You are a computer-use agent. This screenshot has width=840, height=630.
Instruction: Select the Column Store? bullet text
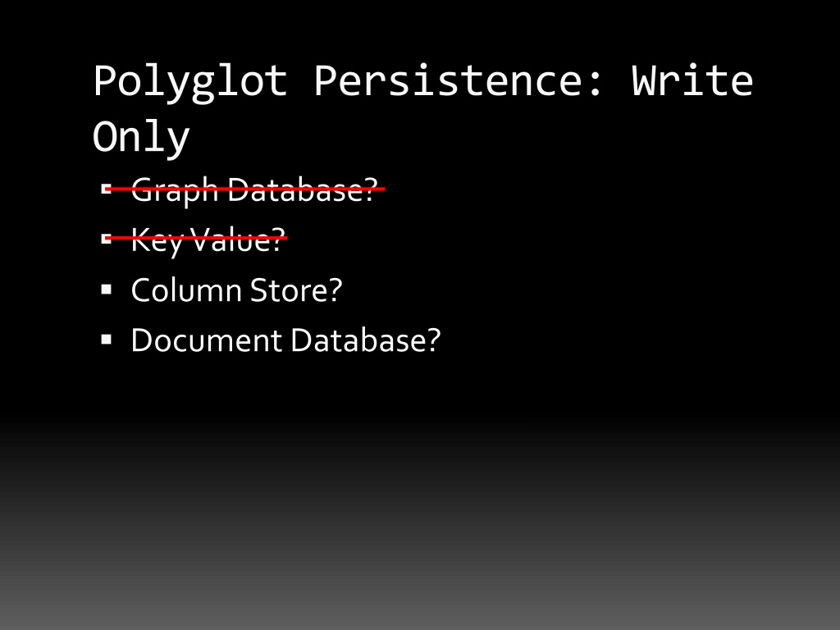pyautogui.click(x=236, y=290)
